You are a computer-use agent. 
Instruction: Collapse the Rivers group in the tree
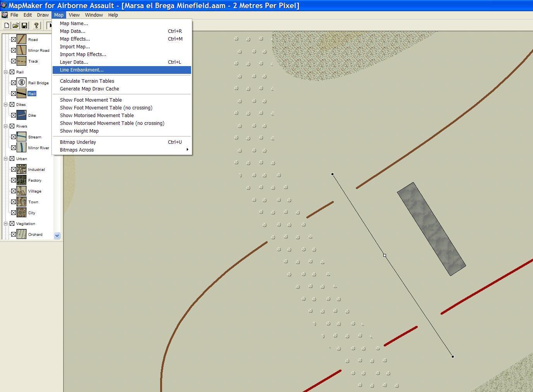tap(6, 126)
